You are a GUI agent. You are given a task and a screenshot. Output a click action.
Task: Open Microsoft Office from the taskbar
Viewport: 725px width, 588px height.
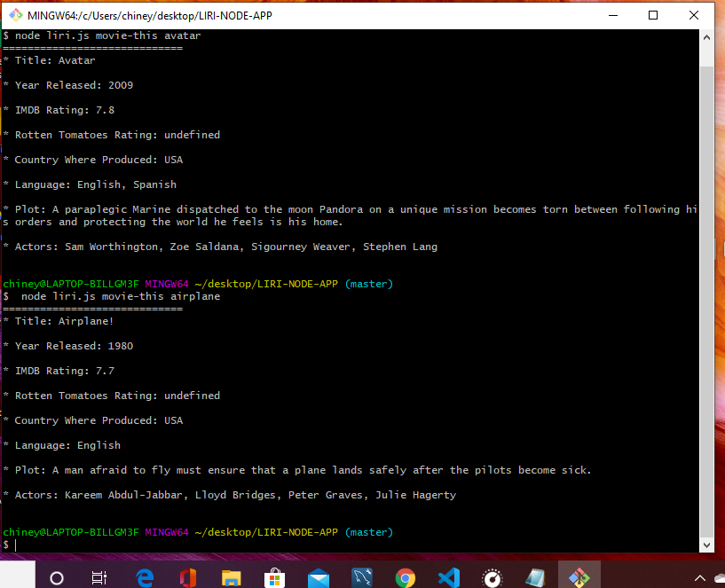[x=188, y=578]
